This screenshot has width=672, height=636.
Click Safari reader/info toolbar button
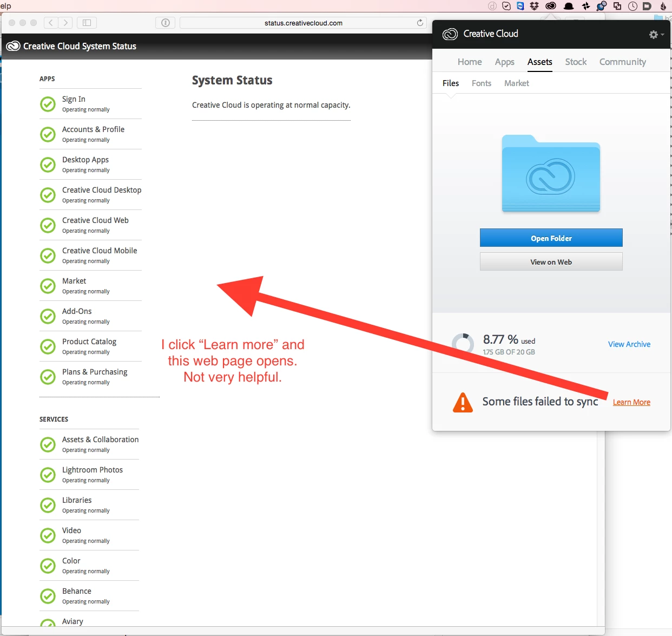166,23
